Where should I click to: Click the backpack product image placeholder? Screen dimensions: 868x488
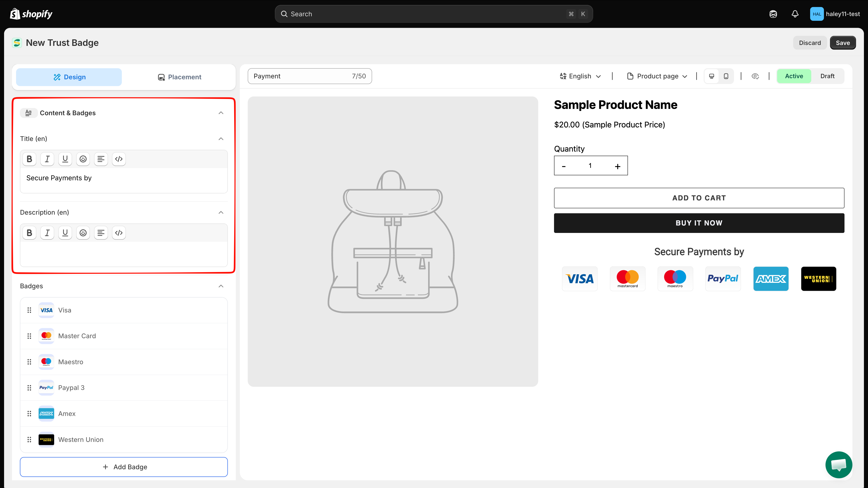coord(393,242)
